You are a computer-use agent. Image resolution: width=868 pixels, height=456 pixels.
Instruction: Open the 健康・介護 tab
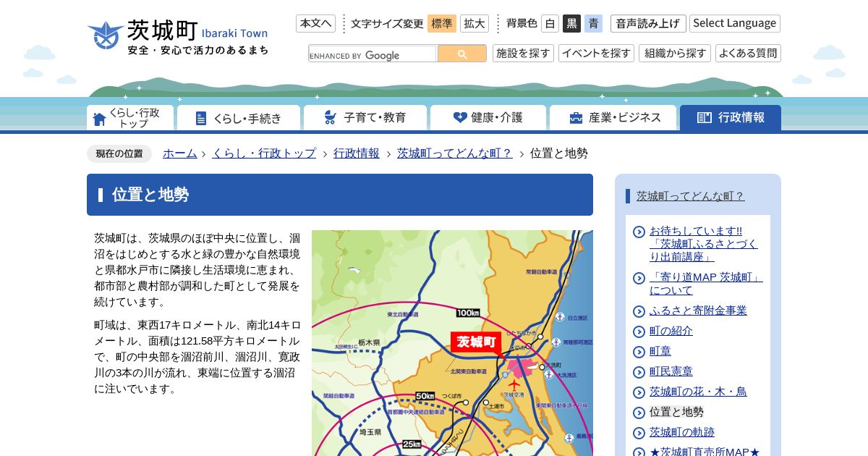[x=488, y=118]
